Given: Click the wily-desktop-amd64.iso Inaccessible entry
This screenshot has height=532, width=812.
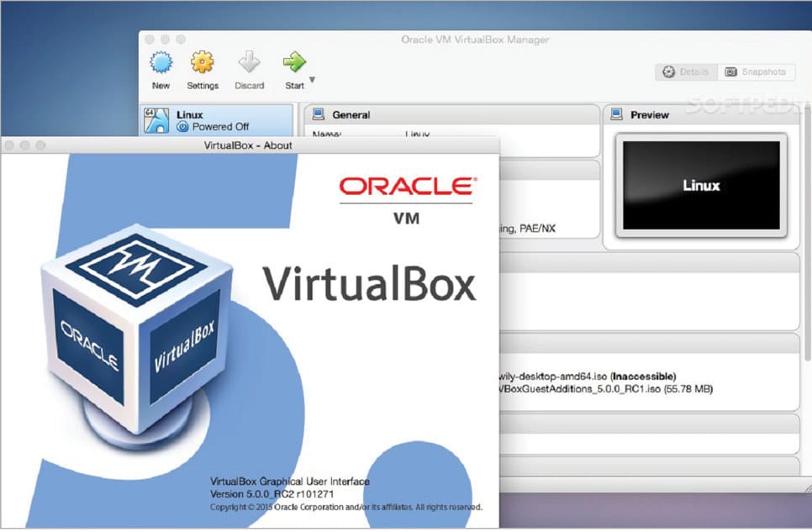Looking at the screenshot, I should tap(588, 377).
